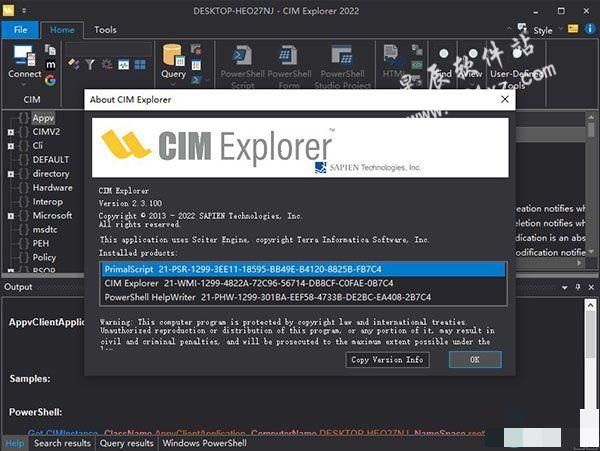Click the filter funnel icon

point(90,64)
